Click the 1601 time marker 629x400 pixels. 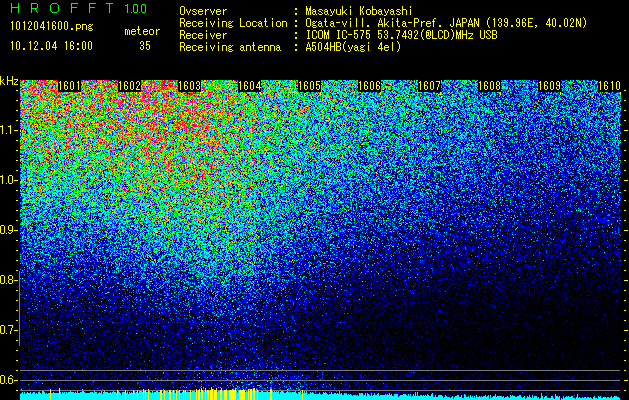(x=69, y=86)
